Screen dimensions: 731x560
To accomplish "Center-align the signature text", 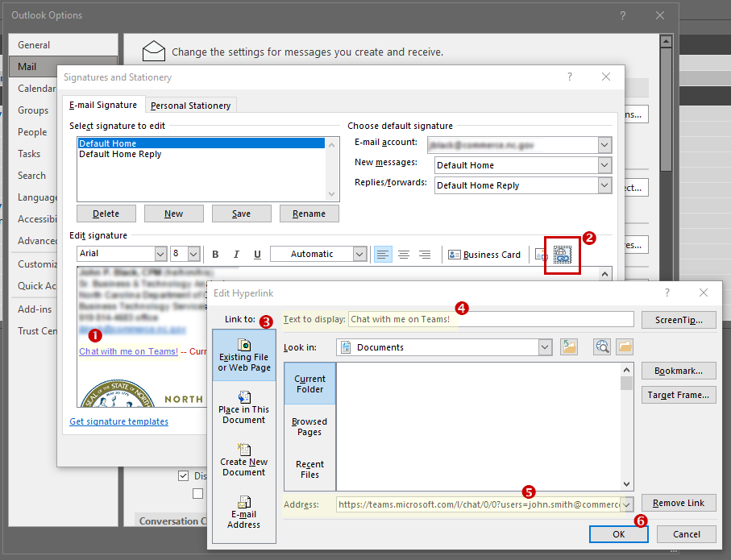I will pos(403,254).
